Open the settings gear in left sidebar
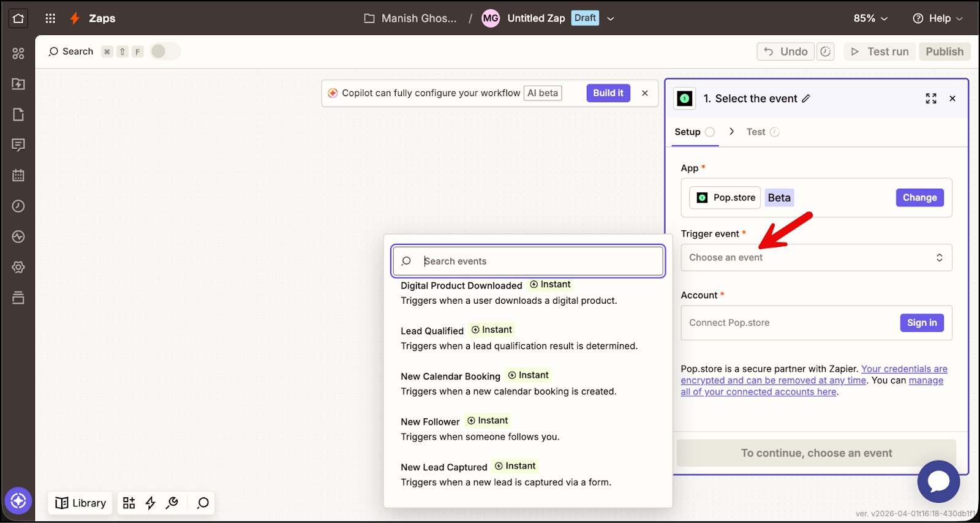 point(18,267)
